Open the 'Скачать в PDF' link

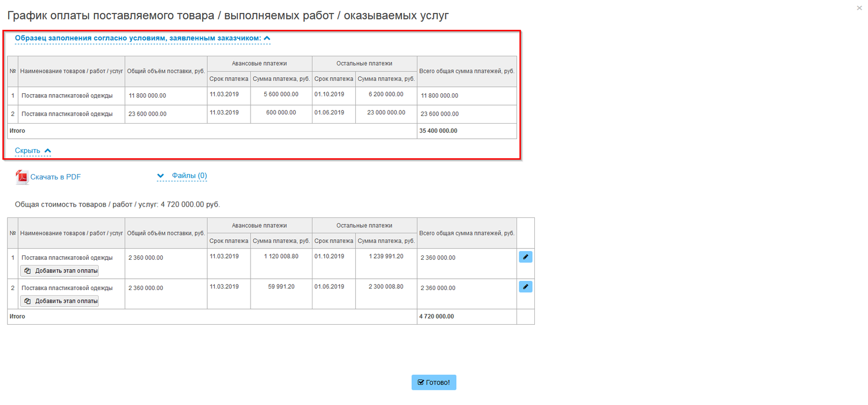coord(55,177)
